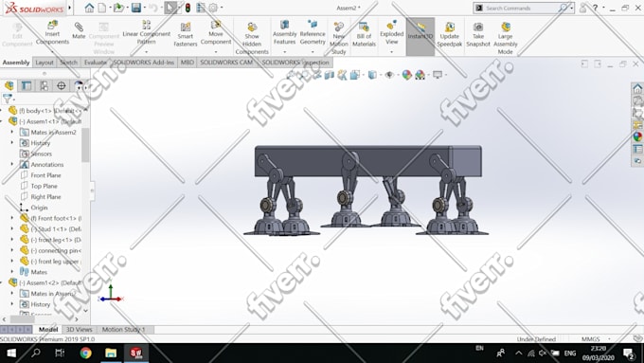
Task: Open Windows Start menu
Action: pos(11,353)
